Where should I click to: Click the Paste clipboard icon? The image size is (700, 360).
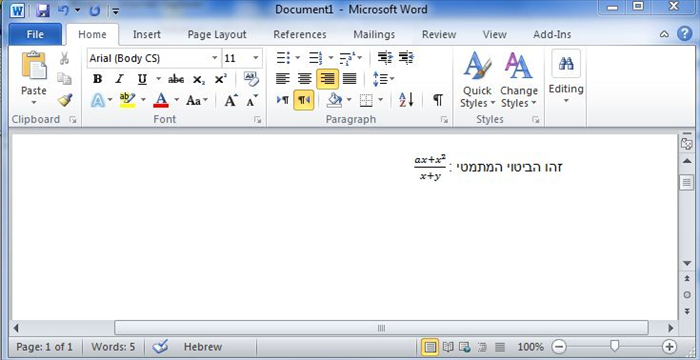point(34,65)
